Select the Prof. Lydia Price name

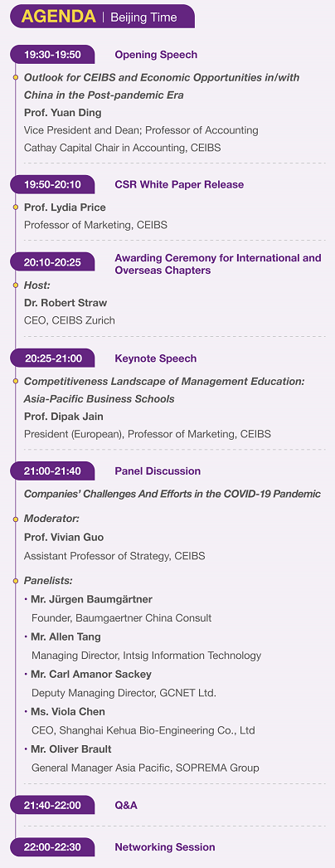point(65,207)
